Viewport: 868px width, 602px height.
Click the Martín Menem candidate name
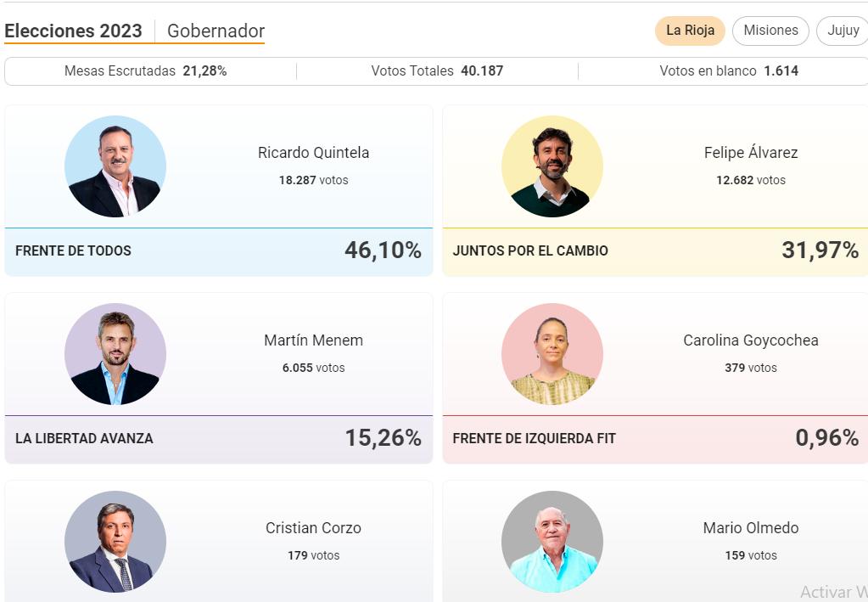pyautogui.click(x=313, y=340)
